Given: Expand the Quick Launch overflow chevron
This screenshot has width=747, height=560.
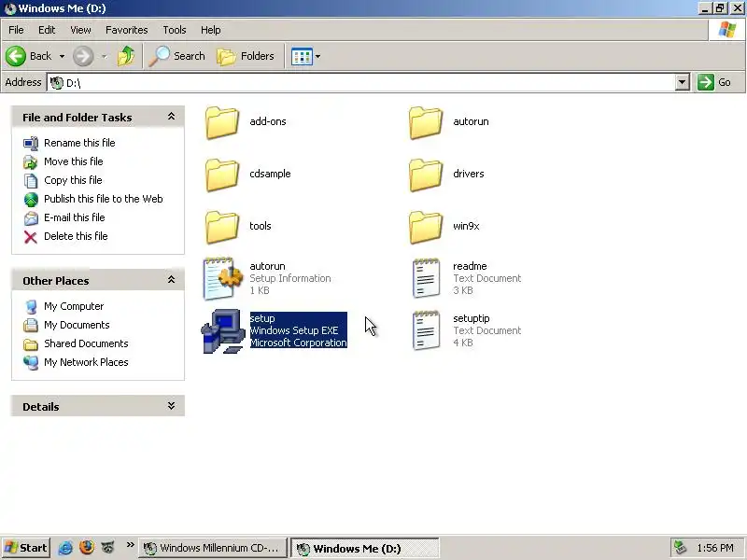Looking at the screenshot, I should [130, 546].
